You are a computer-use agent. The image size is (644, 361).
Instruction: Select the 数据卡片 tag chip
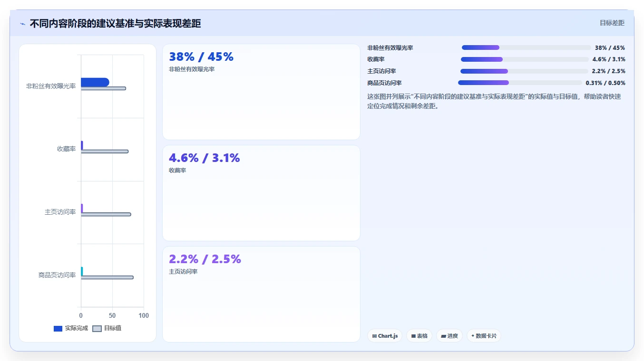484,336
